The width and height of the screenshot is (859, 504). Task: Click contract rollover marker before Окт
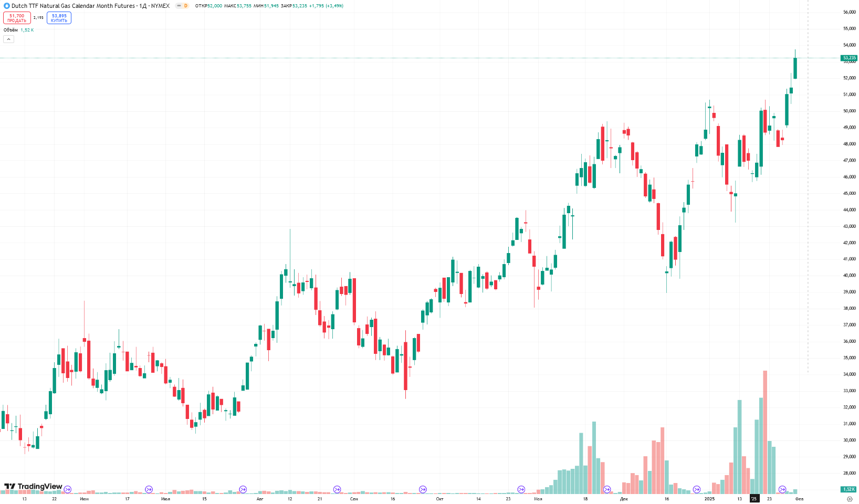[423, 489]
